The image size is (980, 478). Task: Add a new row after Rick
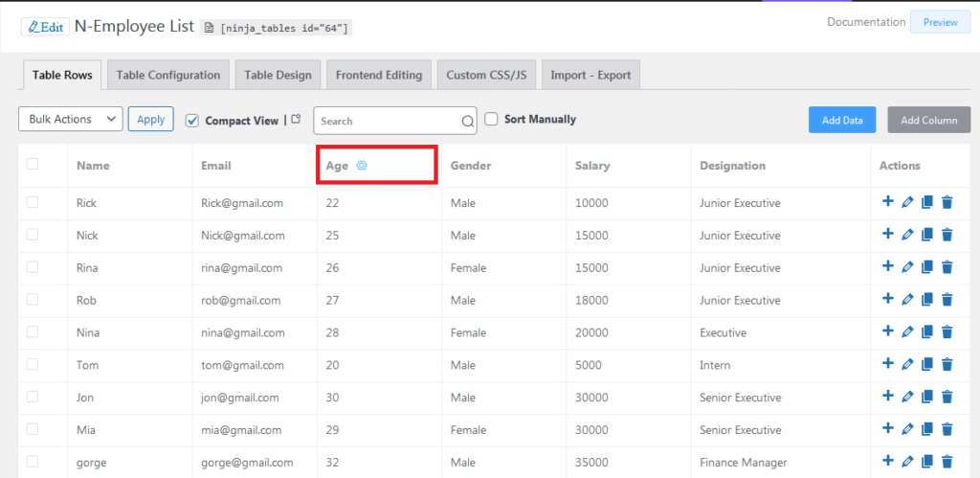point(887,201)
